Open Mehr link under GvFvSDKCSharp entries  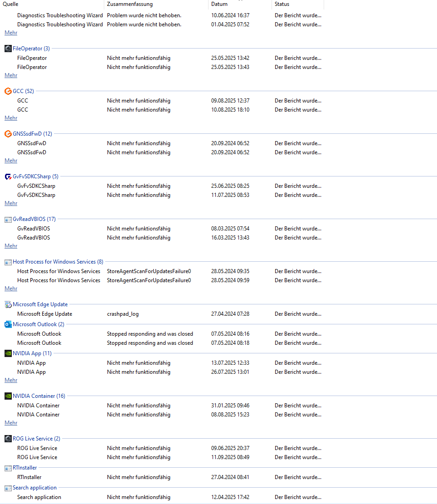click(11, 204)
